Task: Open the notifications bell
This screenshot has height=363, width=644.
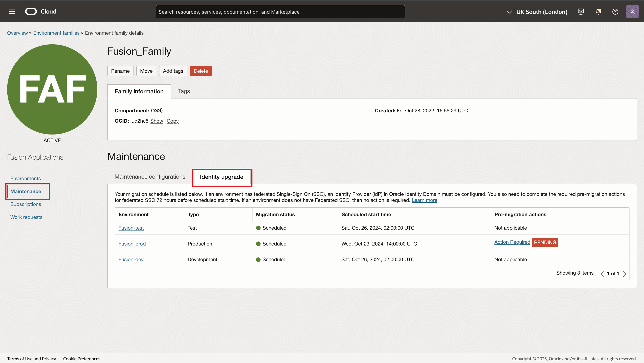Action: [598, 11]
